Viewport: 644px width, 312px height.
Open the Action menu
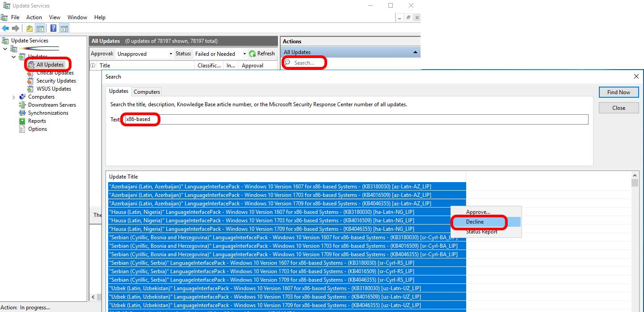tap(34, 17)
